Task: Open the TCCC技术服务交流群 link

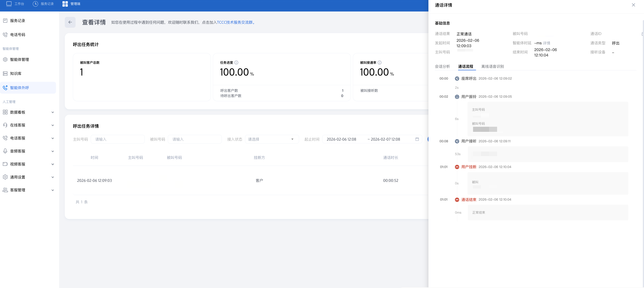Action: pyautogui.click(x=234, y=22)
